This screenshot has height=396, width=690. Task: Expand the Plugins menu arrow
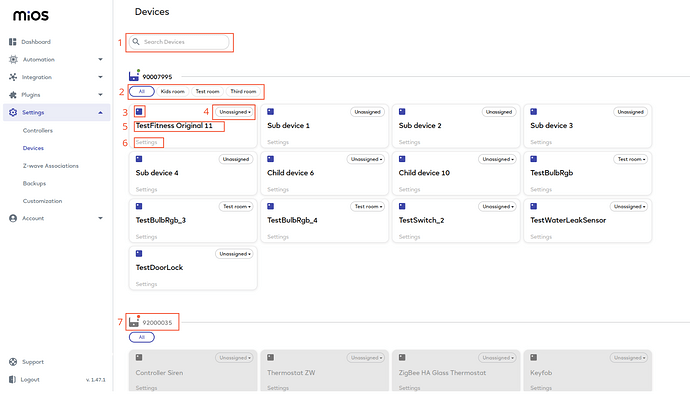point(100,95)
